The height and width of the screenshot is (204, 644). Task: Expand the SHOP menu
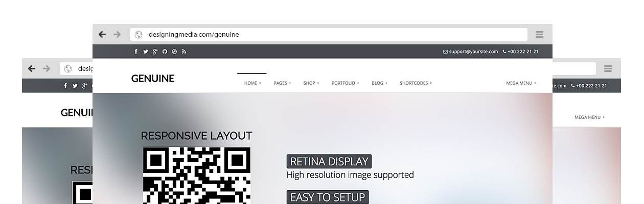[311, 83]
